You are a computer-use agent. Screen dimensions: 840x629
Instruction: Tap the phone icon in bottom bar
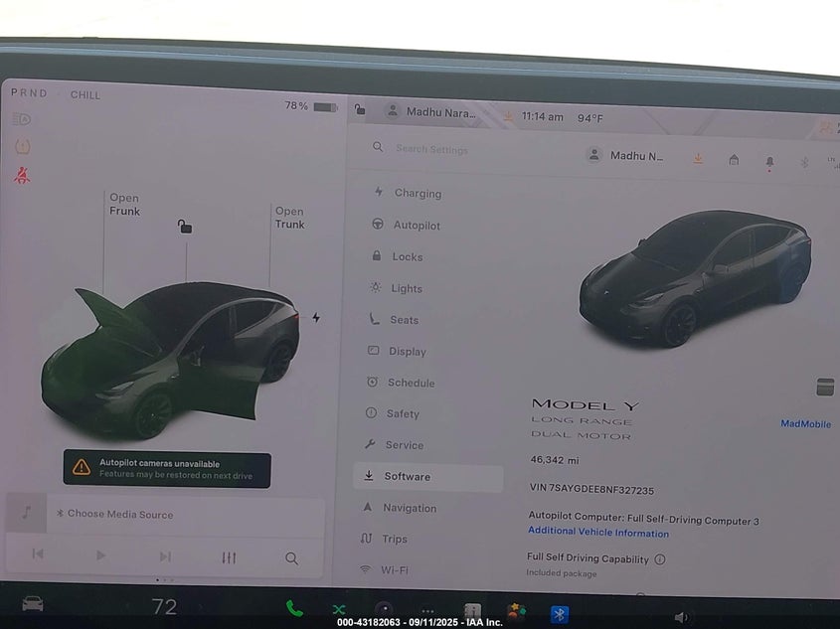tap(294, 608)
